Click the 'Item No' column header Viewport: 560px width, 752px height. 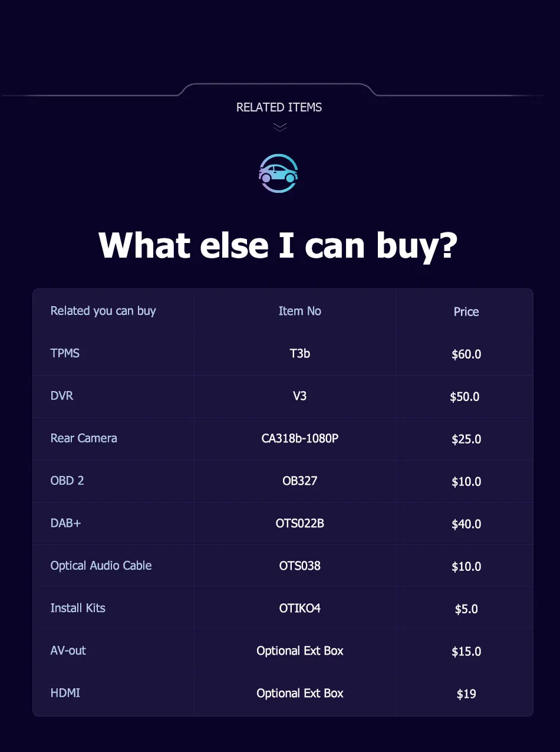[x=299, y=311]
